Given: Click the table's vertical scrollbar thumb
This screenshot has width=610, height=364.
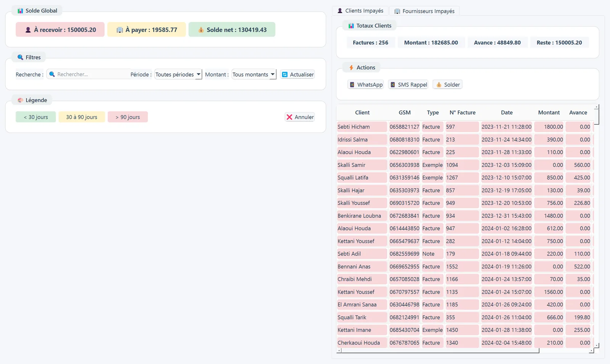Looking at the screenshot, I should (x=597, y=117).
